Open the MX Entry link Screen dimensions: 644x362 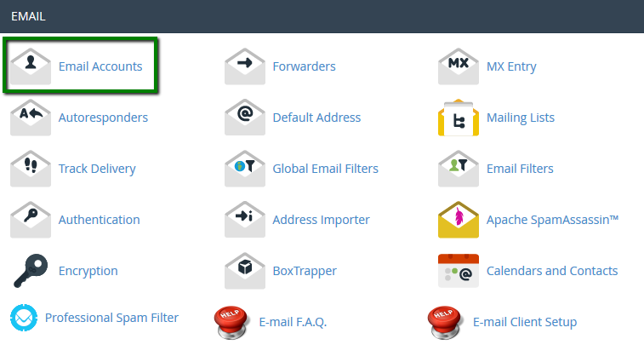[x=511, y=66]
